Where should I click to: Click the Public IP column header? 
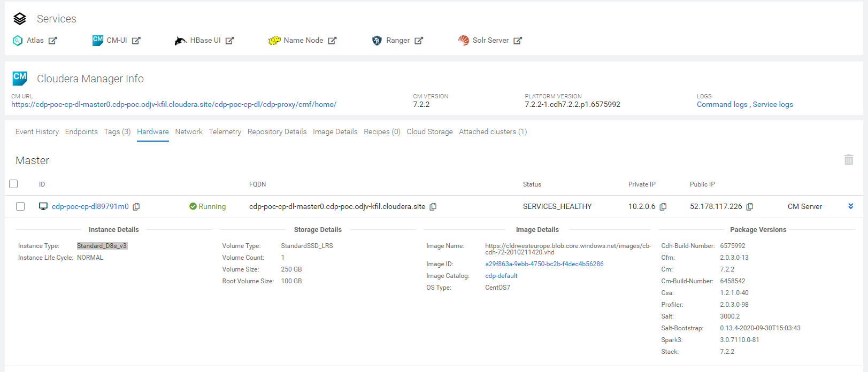(702, 184)
